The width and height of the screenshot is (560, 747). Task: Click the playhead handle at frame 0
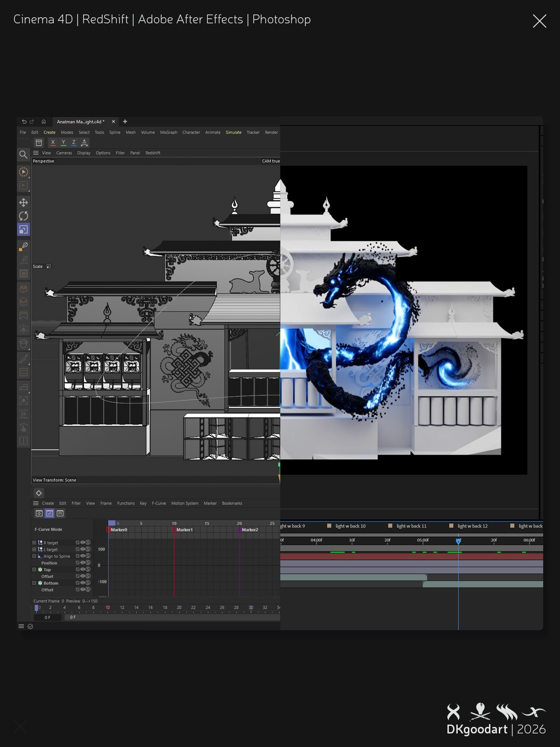[x=36, y=608]
